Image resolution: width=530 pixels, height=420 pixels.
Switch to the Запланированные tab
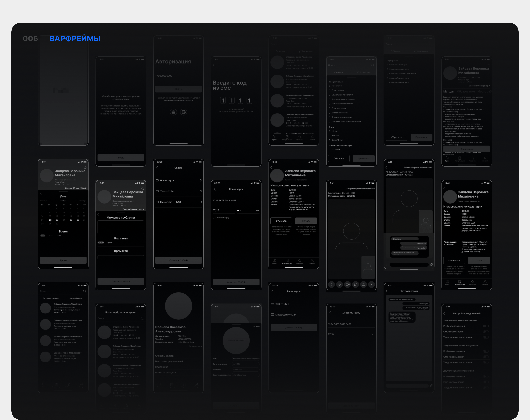51,298
